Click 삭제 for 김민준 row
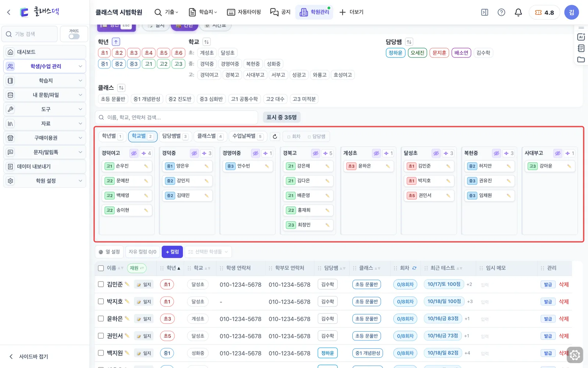This screenshot has height=368, width=588. (564, 284)
